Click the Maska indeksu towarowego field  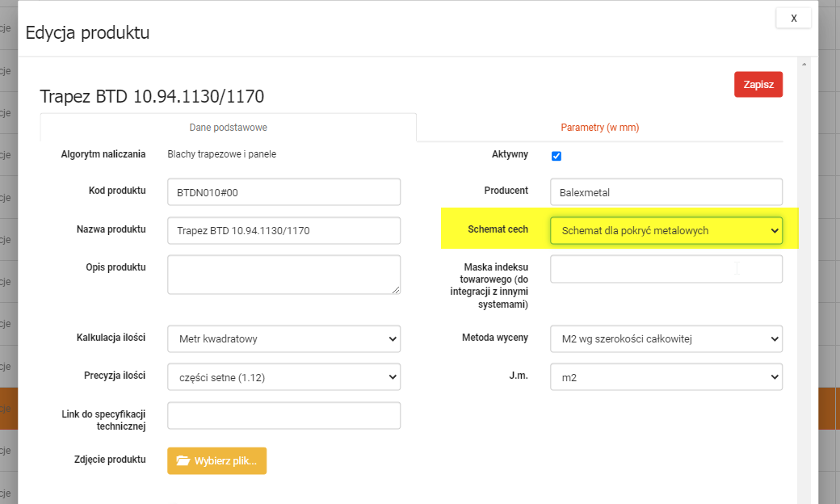(x=666, y=270)
